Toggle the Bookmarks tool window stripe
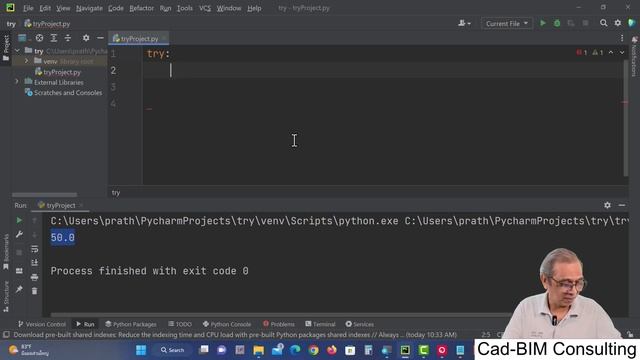Viewport: 640px width, 360px height. (6, 252)
